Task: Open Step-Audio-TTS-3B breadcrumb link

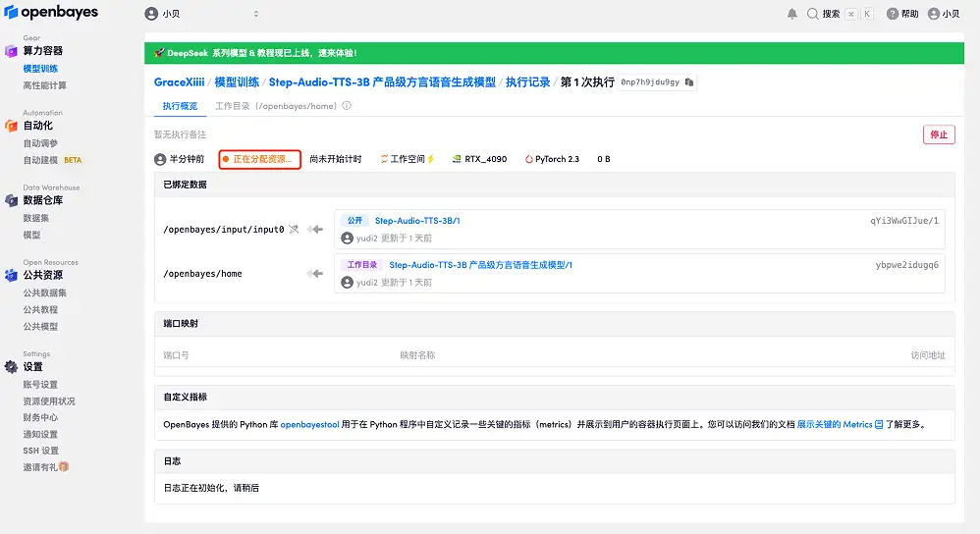Action: 383,82
